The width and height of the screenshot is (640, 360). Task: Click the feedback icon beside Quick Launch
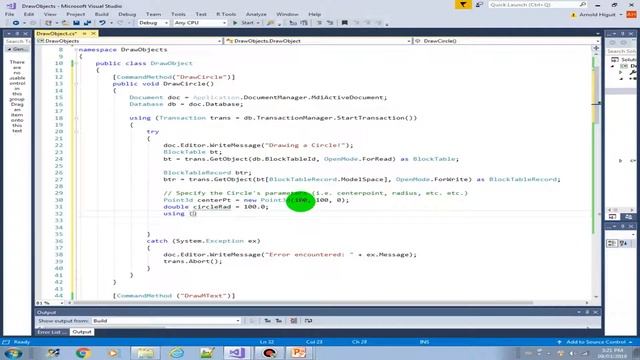click(480, 4)
